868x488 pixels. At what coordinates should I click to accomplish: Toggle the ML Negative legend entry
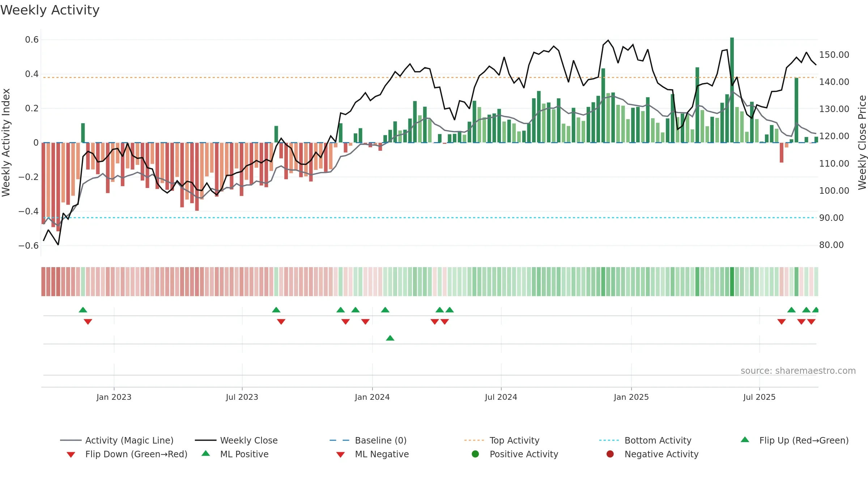(372, 454)
